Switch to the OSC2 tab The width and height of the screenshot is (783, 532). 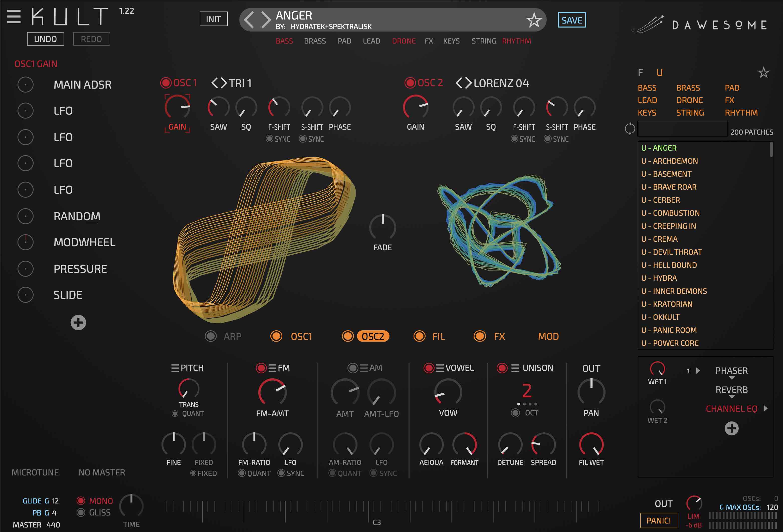(373, 336)
